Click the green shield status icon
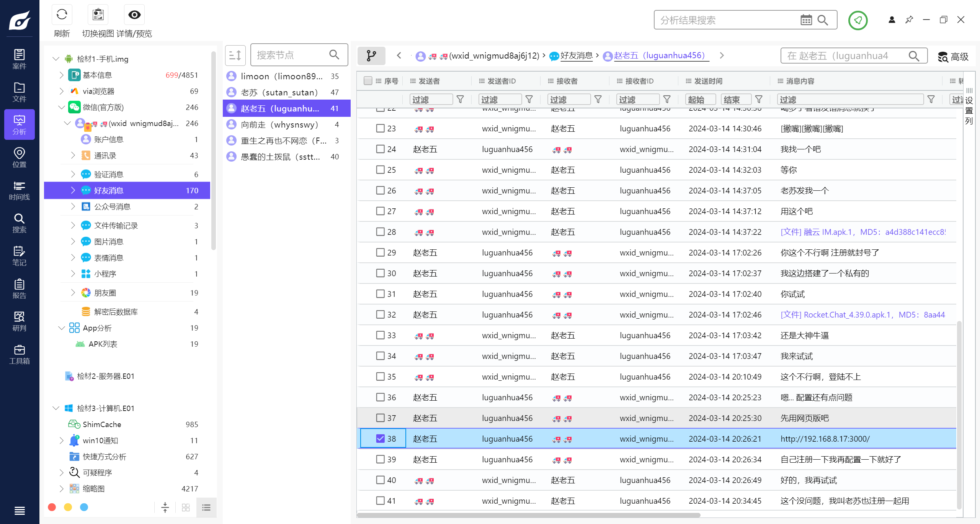Image resolution: width=980 pixels, height=524 pixels. (x=857, y=20)
